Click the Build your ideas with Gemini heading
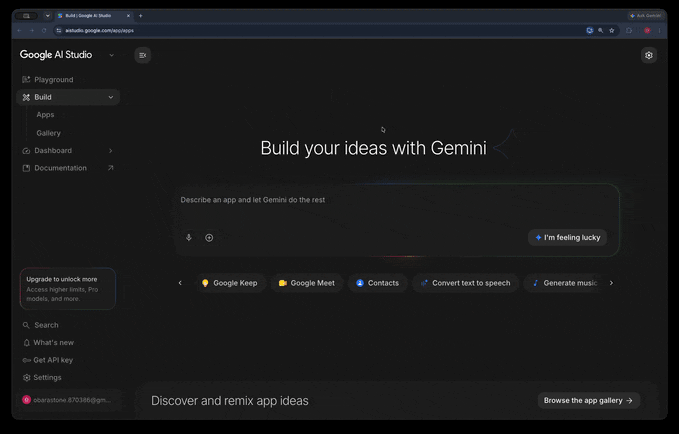This screenshot has width=679, height=434. pos(373,148)
